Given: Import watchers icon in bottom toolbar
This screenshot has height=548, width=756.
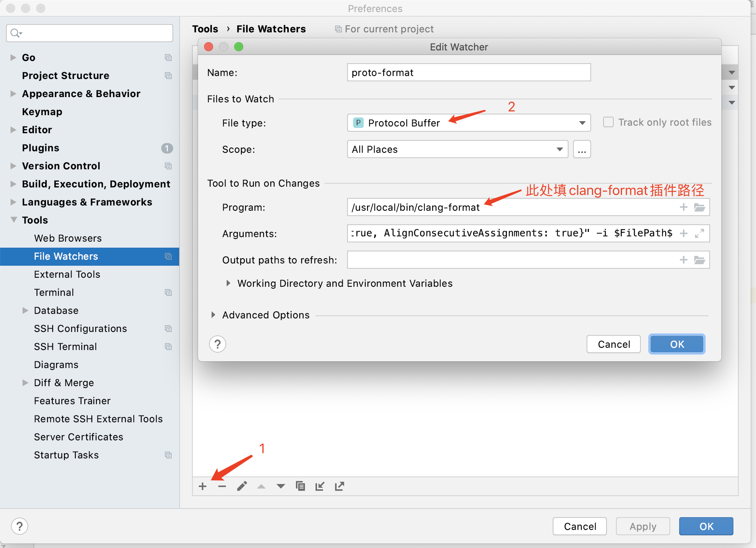Looking at the screenshot, I should [x=320, y=486].
